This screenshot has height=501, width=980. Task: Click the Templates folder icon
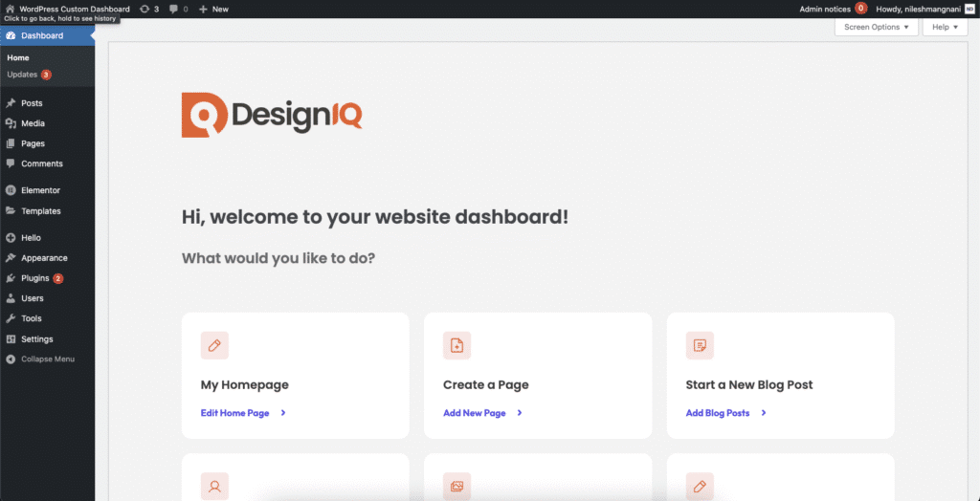pyautogui.click(x=11, y=211)
